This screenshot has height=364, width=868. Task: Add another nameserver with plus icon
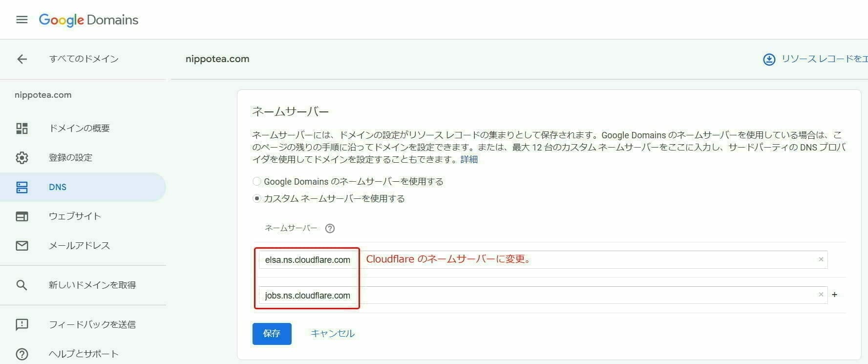pyautogui.click(x=835, y=295)
